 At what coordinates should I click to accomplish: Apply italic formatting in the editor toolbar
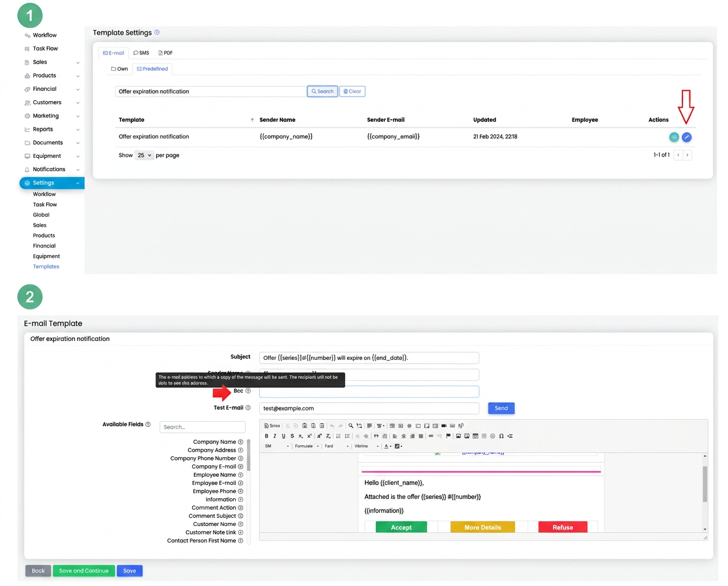tap(275, 436)
